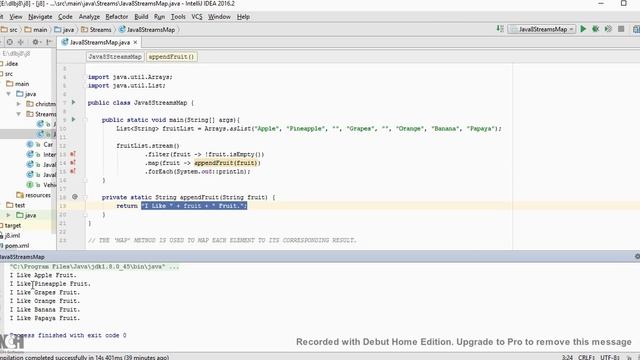
Task: Expand the java folder under test
Action: point(9,215)
